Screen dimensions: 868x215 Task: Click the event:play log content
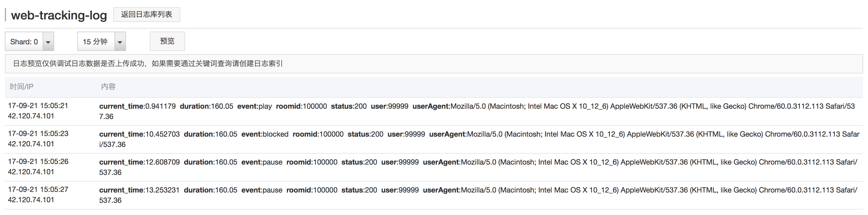click(x=254, y=106)
